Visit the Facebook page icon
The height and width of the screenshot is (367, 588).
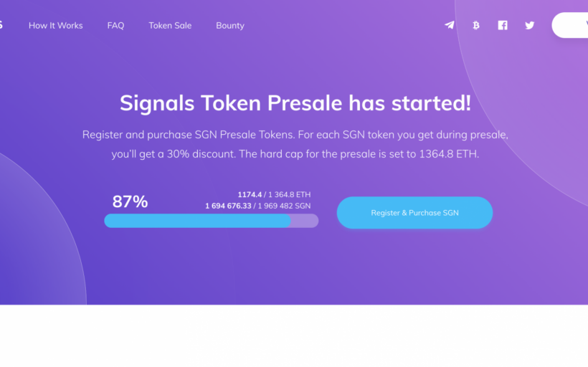click(x=503, y=25)
